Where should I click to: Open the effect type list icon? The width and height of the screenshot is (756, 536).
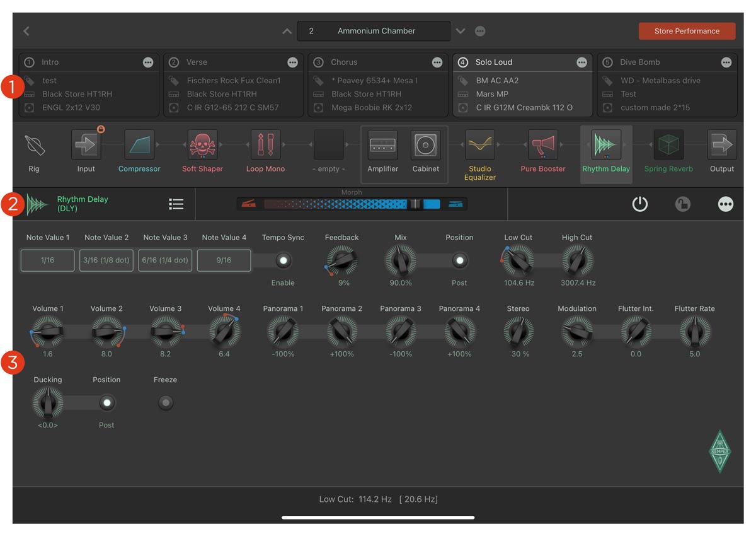click(176, 204)
